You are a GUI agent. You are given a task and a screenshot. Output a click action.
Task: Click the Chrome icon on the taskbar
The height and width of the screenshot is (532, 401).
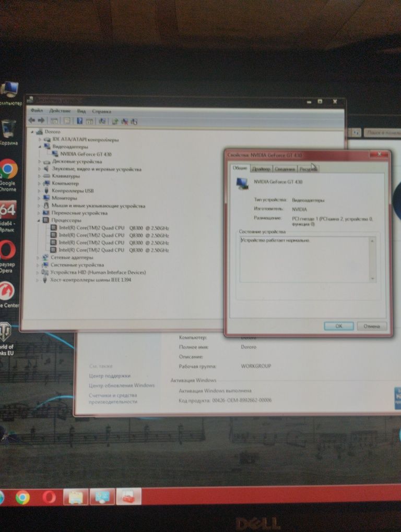[22, 497]
